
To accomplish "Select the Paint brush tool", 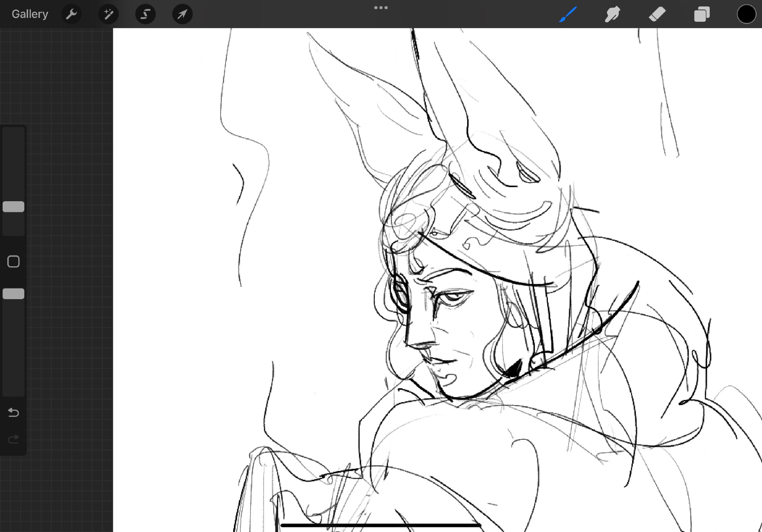I will pyautogui.click(x=568, y=14).
